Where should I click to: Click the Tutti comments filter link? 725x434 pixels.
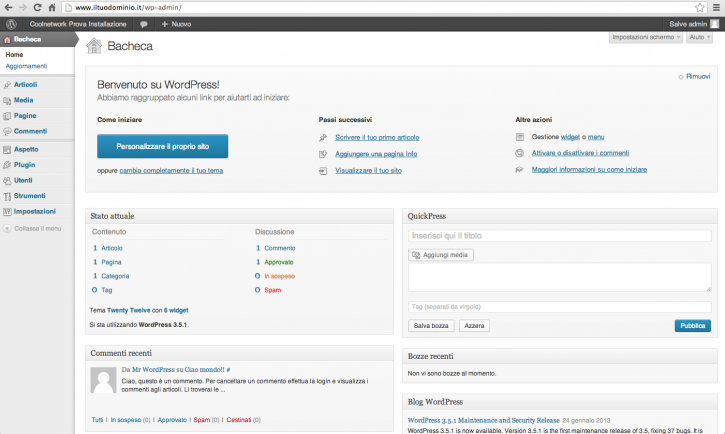pos(97,420)
